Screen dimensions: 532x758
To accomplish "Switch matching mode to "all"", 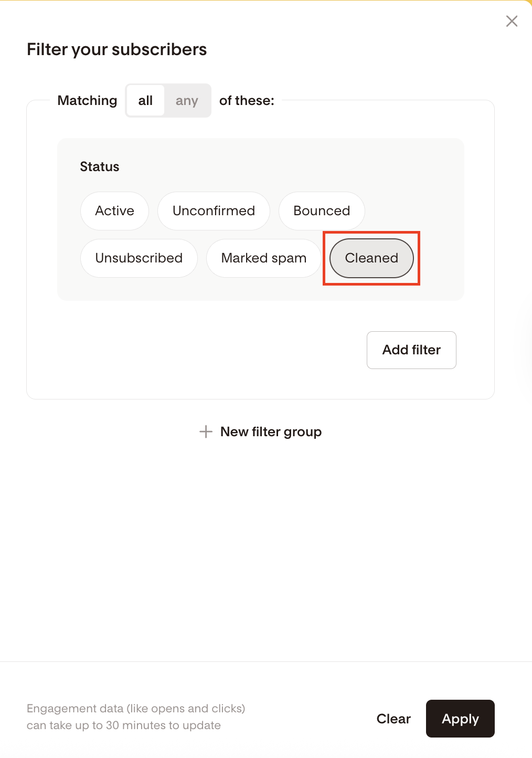I will 145,100.
